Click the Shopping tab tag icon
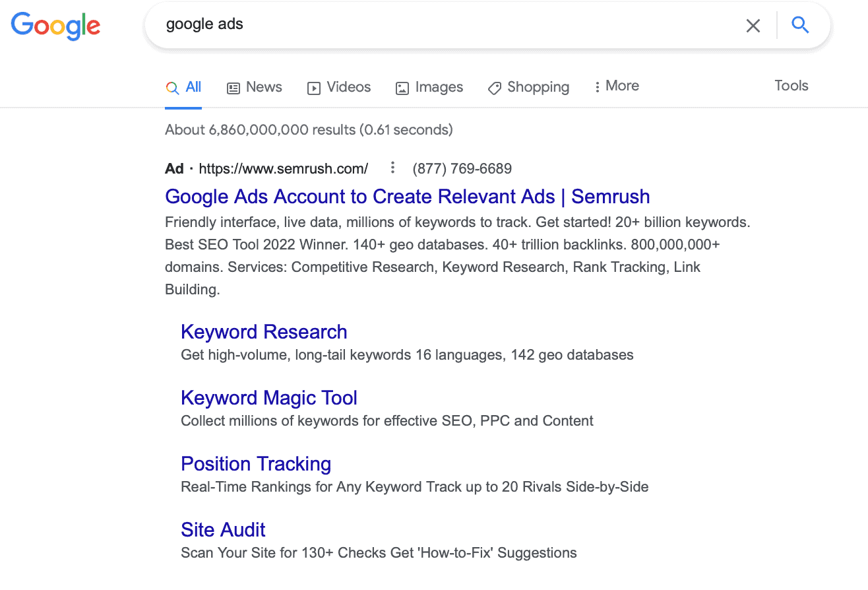 494,88
